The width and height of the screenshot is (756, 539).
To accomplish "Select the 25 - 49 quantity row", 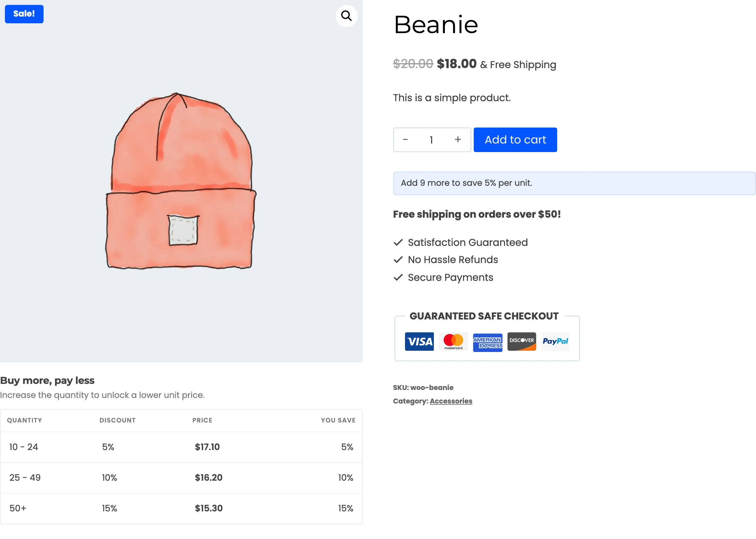I will click(x=181, y=477).
